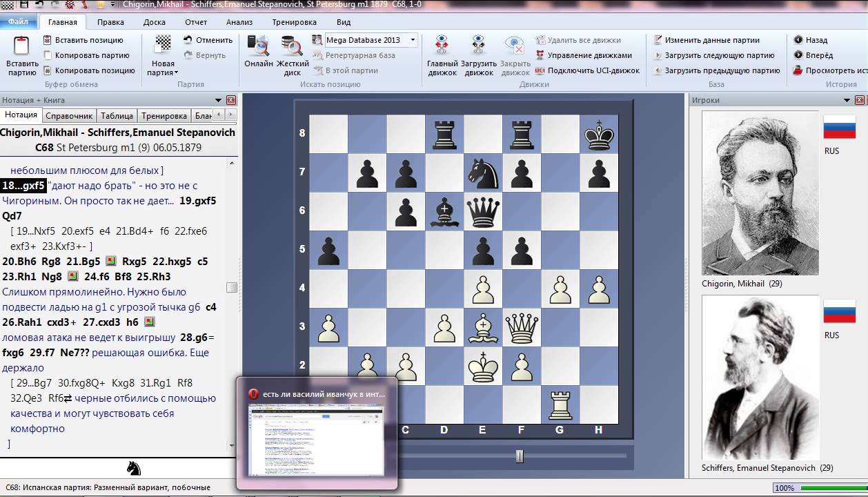Switch to the Вид ribbon tab
The image size is (868, 497).
point(344,22)
